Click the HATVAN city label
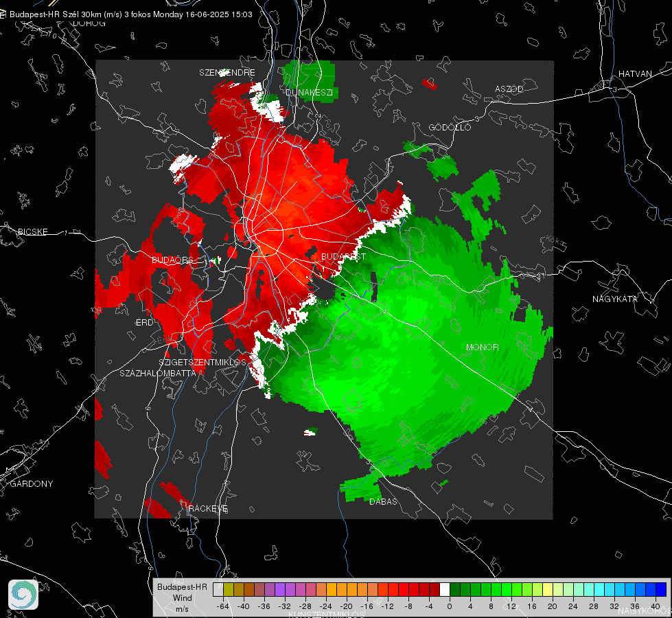The width and height of the screenshot is (672, 618). (x=635, y=73)
